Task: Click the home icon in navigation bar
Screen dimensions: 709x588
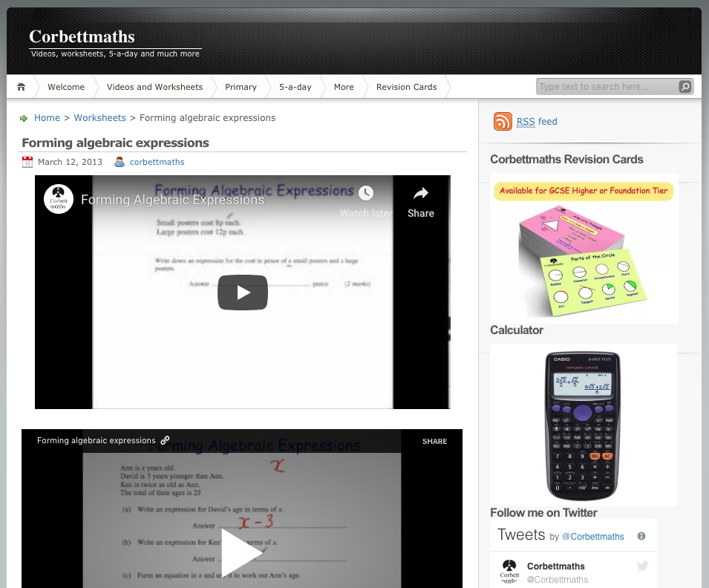Action: pos(20,87)
